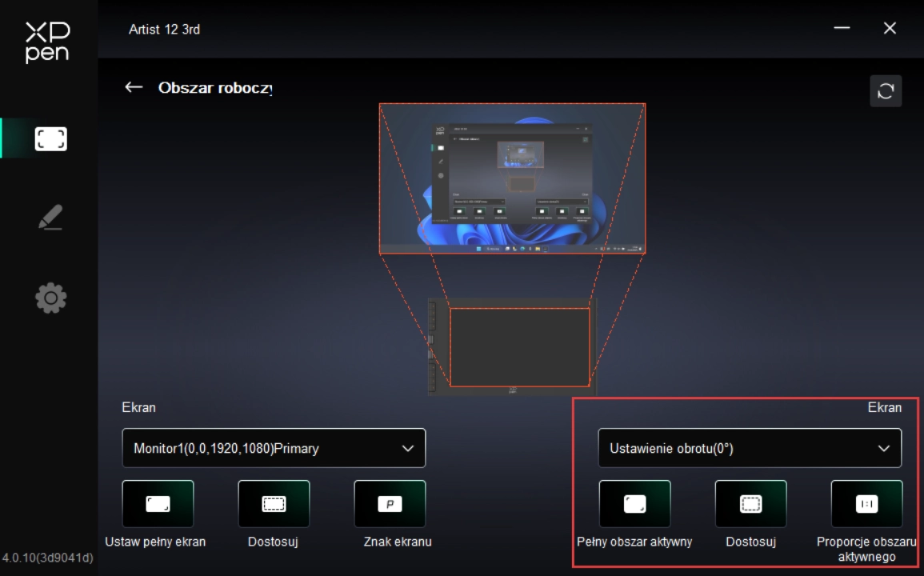Minimize the Artist 12 3rd window
The image size is (924, 576).
842,29
